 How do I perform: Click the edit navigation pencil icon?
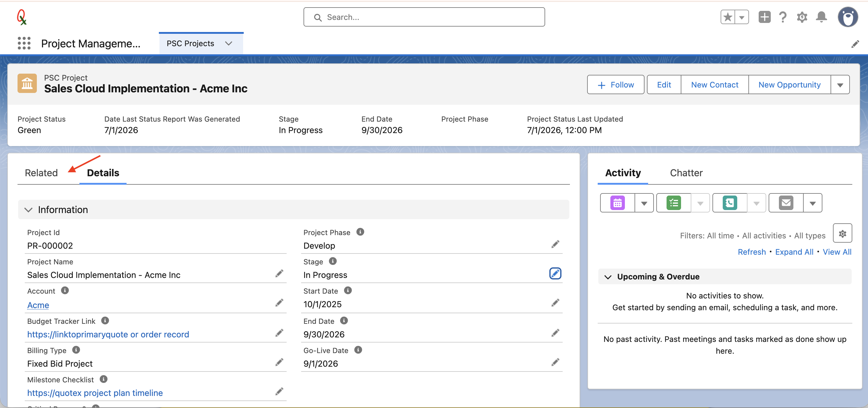[x=855, y=44]
